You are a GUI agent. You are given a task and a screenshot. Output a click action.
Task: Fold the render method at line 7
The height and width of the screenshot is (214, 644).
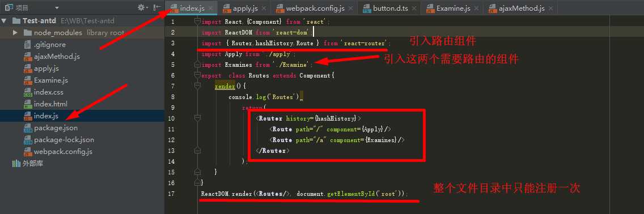(197, 86)
